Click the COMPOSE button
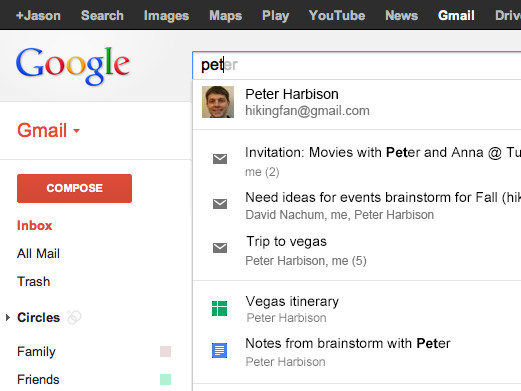Image resolution: width=521 pixels, height=391 pixels. pos(74,188)
